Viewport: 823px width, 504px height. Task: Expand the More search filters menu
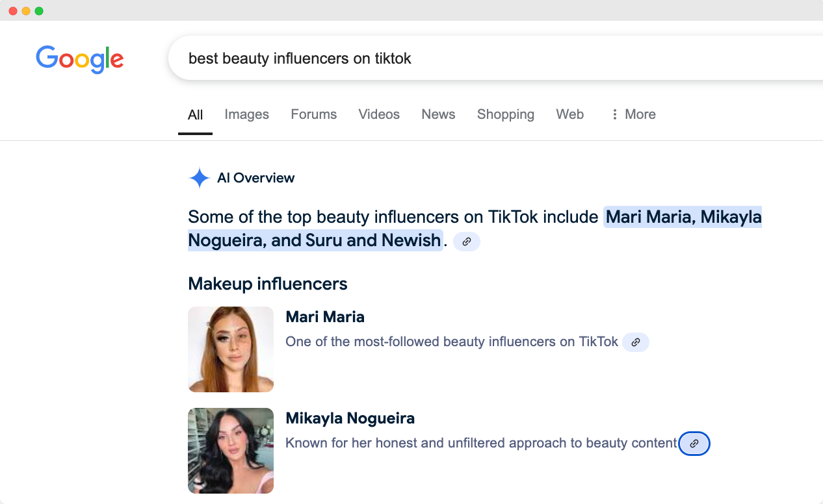(633, 114)
